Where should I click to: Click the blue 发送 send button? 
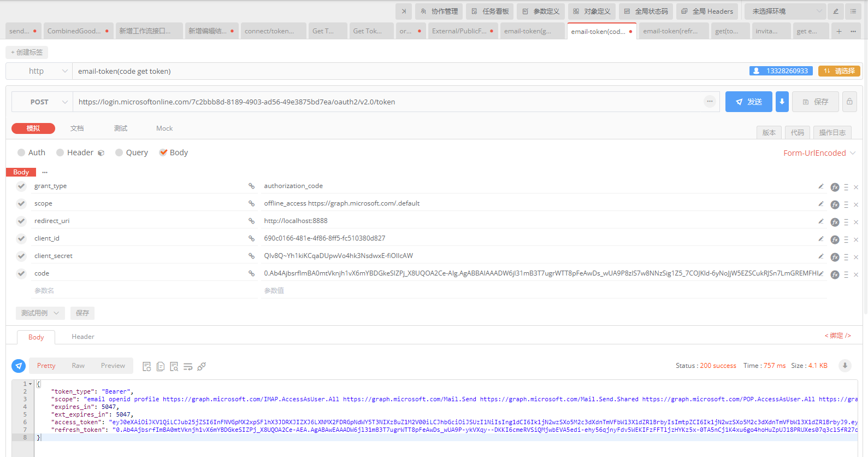point(748,102)
